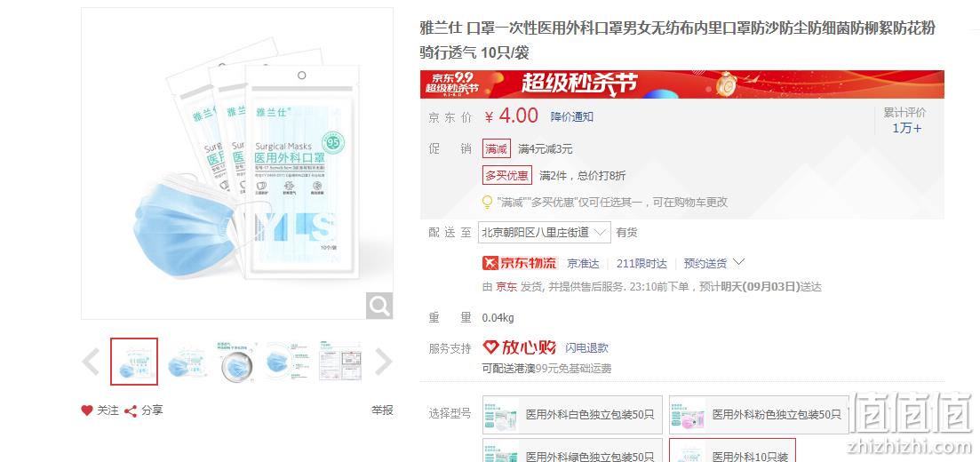This screenshot has width=980, height=462.
Task: Click the 降价通知 link
Action: (572, 117)
